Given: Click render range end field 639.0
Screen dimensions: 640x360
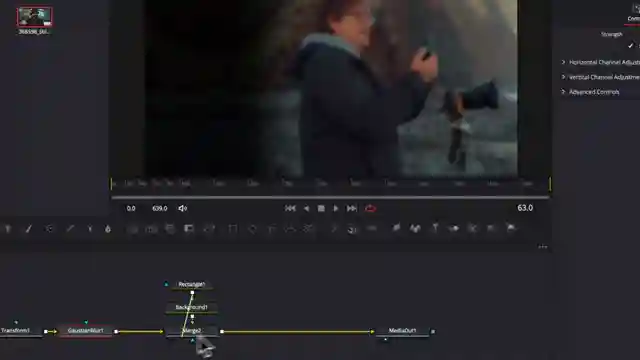Looking at the screenshot, I should point(160,209).
